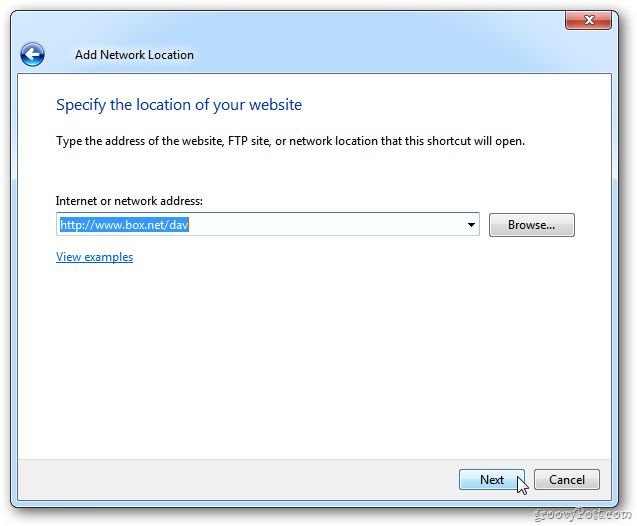Cancel the network location wizard
Screen dimensions: 637x526
pos(566,480)
